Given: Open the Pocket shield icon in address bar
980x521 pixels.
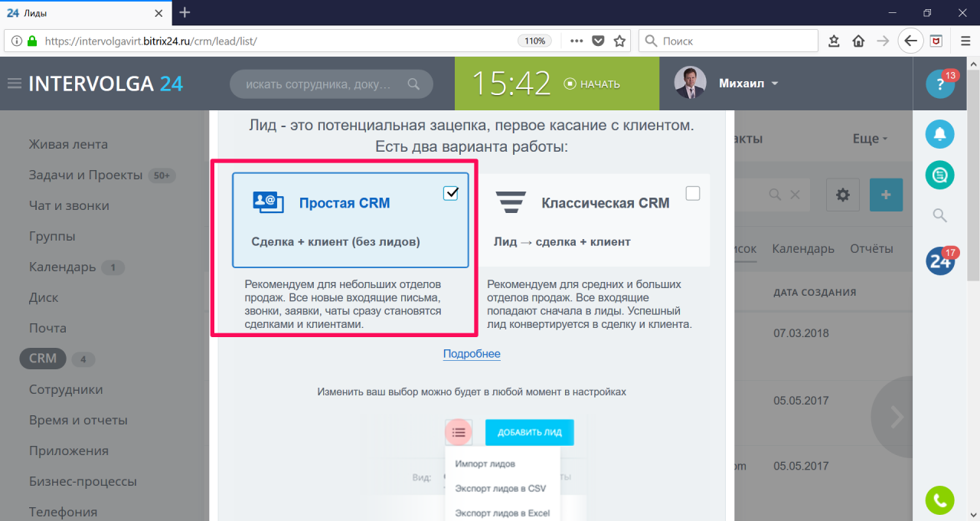Looking at the screenshot, I should [x=599, y=41].
